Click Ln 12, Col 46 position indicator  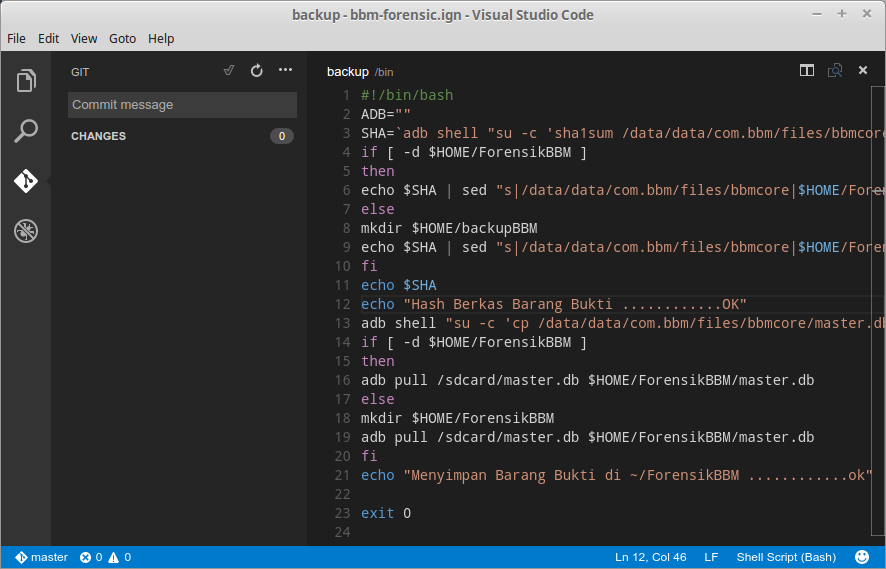pyautogui.click(x=650, y=557)
